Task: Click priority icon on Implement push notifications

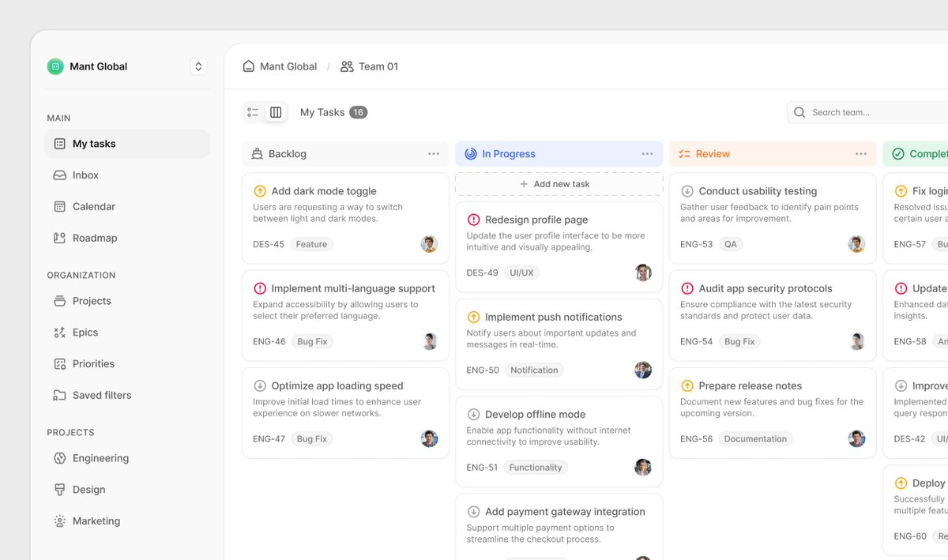Action: (473, 317)
